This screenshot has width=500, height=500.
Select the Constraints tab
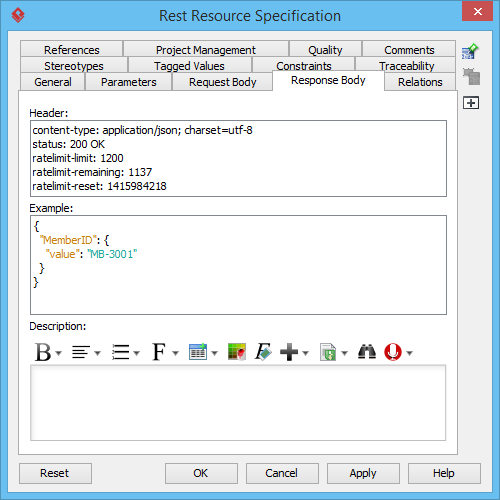(x=304, y=65)
